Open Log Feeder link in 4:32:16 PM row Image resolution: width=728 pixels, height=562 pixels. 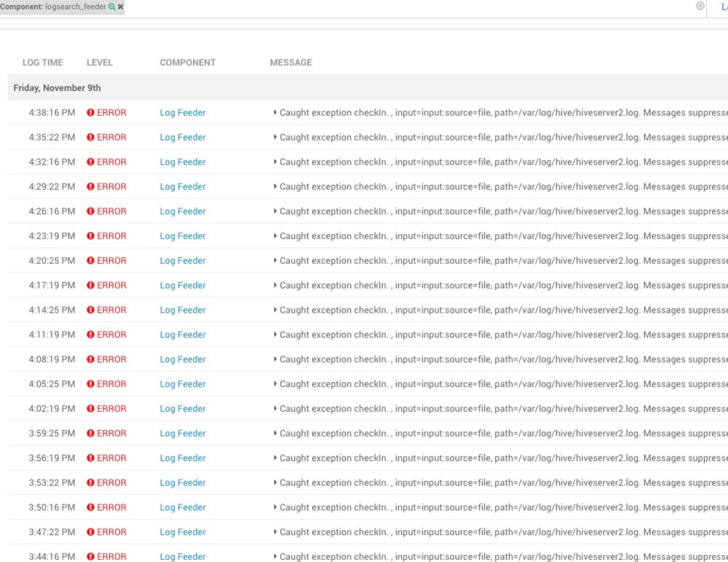click(x=182, y=162)
